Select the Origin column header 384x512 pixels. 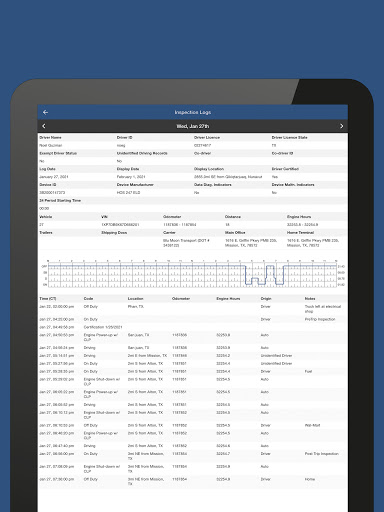pos(266,298)
